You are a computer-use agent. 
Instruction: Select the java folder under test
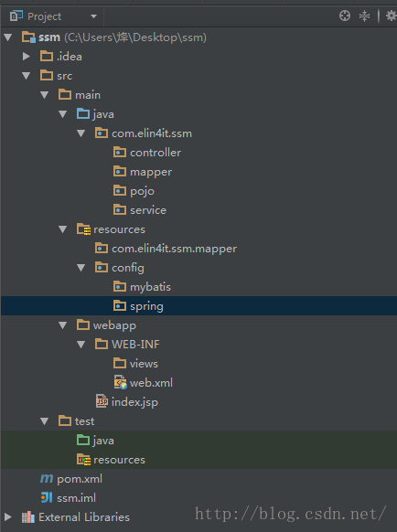point(103,441)
